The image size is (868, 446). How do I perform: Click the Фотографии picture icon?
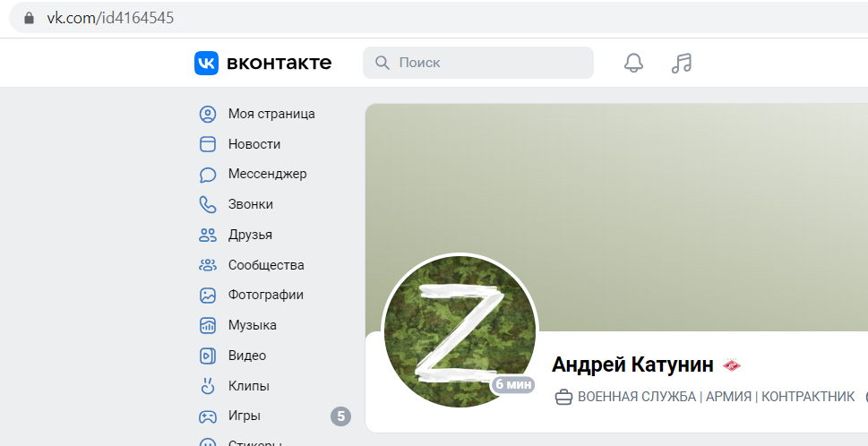coord(208,295)
